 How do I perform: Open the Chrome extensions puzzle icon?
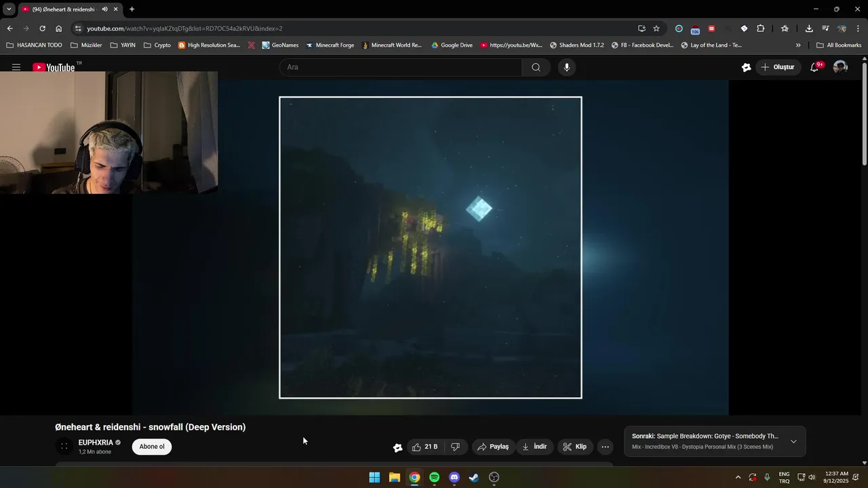click(760, 28)
